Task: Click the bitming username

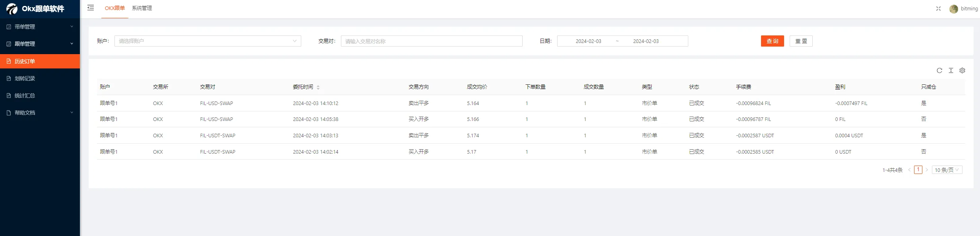Action: click(969, 9)
